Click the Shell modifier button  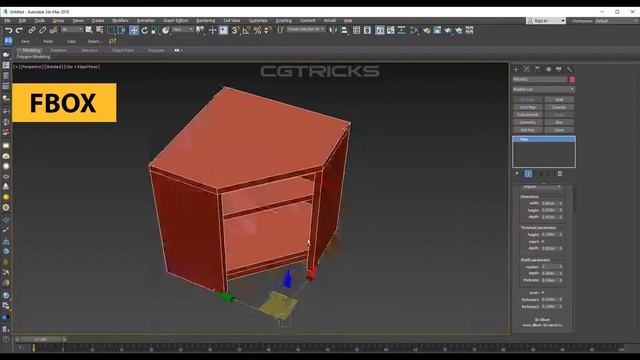(x=559, y=100)
